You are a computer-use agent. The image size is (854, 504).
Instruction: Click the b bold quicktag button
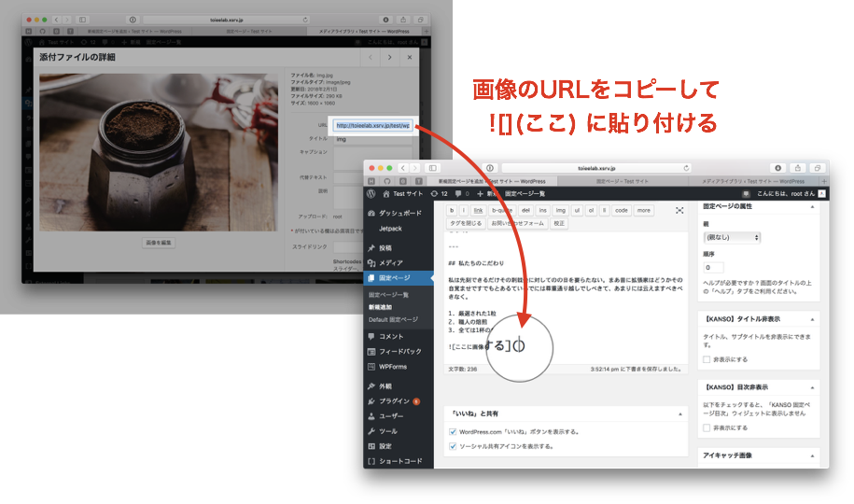[452, 210]
